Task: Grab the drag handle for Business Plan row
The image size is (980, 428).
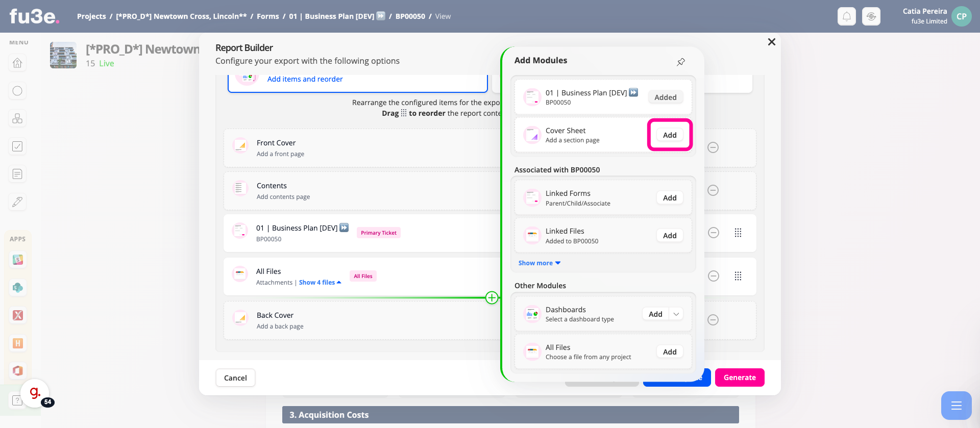Action: pos(738,233)
